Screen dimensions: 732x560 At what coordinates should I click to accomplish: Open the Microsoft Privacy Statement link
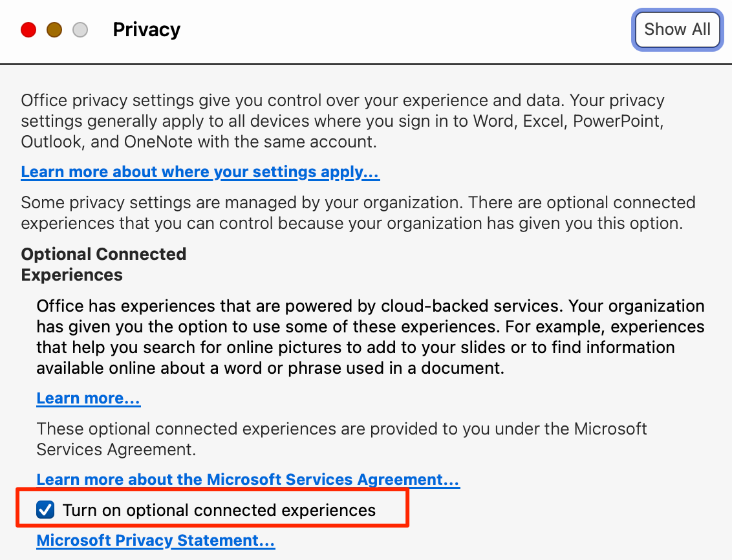point(155,541)
